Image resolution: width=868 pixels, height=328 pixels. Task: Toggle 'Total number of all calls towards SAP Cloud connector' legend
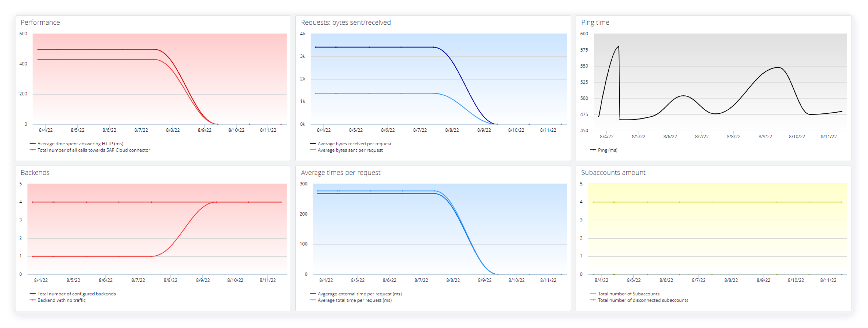pyautogui.click(x=90, y=150)
